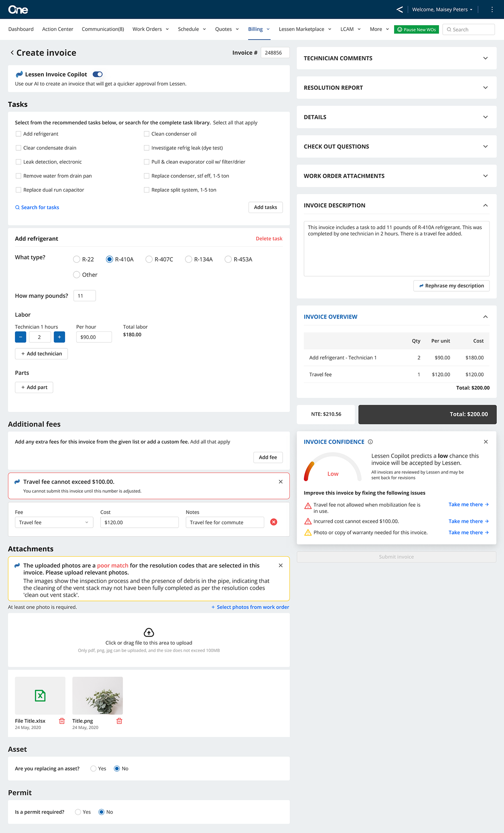The width and height of the screenshot is (504, 833).
Task: Delete File Title.xlsx attachment
Action: [62, 721]
